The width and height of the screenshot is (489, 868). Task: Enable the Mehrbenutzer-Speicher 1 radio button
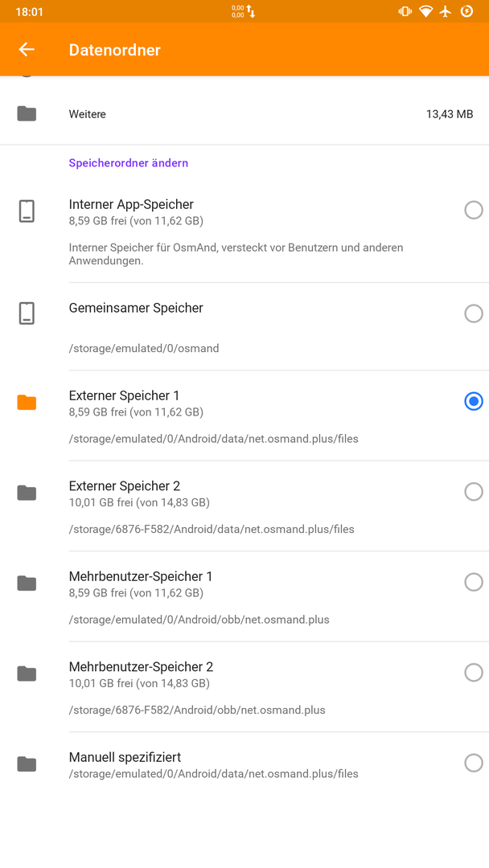tap(474, 582)
